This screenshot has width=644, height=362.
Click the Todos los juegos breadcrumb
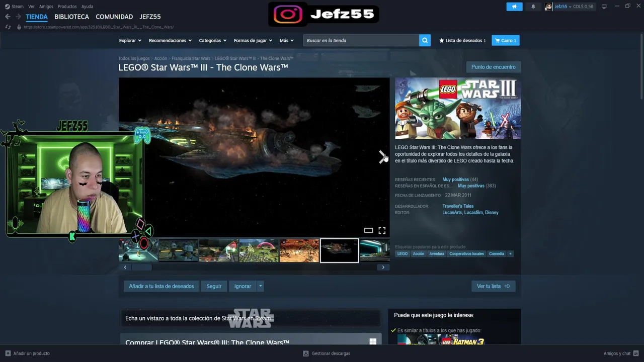click(134, 58)
